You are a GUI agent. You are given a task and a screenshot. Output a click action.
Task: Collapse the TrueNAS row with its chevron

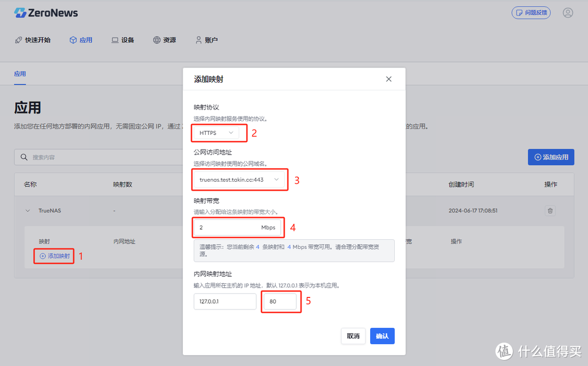[28, 211]
